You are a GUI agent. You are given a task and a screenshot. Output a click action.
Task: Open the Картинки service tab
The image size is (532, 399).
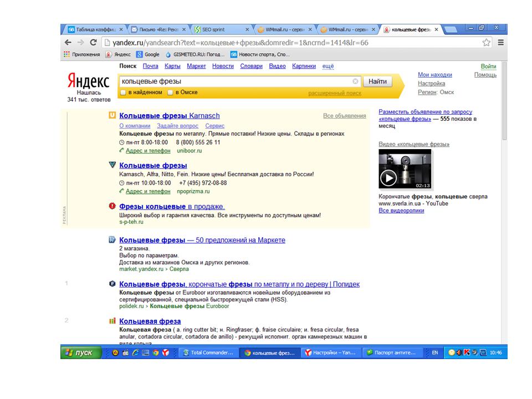[x=304, y=66]
